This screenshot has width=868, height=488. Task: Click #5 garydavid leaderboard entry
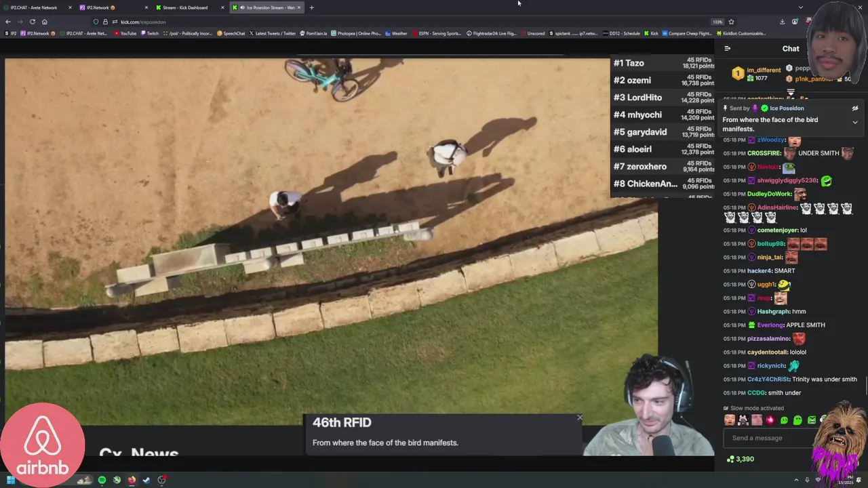click(x=663, y=132)
